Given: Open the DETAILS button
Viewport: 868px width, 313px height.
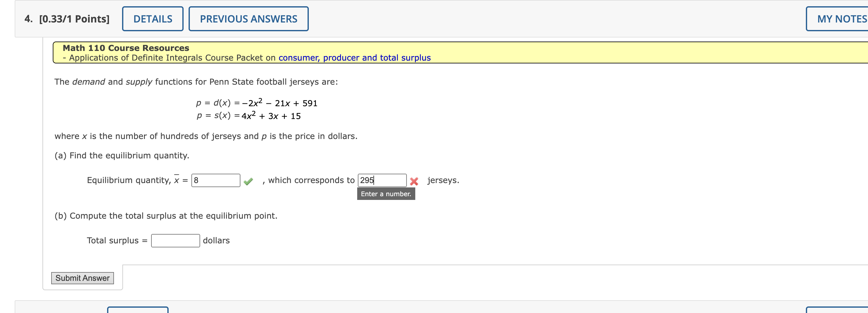Looking at the screenshot, I should tap(153, 19).
